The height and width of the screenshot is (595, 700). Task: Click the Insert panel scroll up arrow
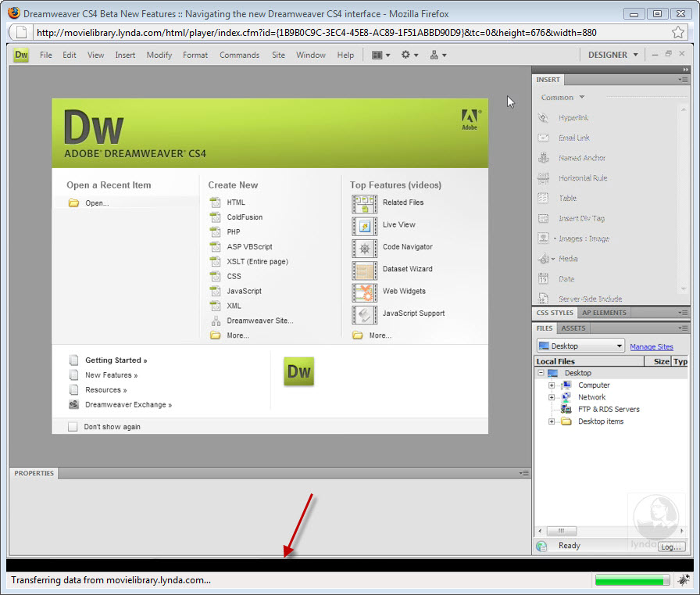684,109
